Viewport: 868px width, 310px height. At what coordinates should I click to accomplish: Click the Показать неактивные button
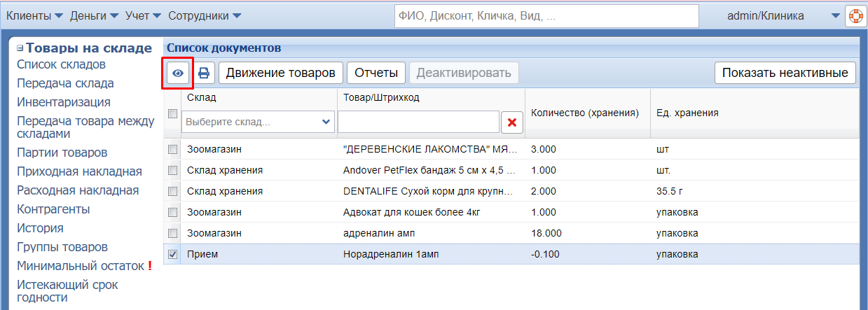pos(785,73)
